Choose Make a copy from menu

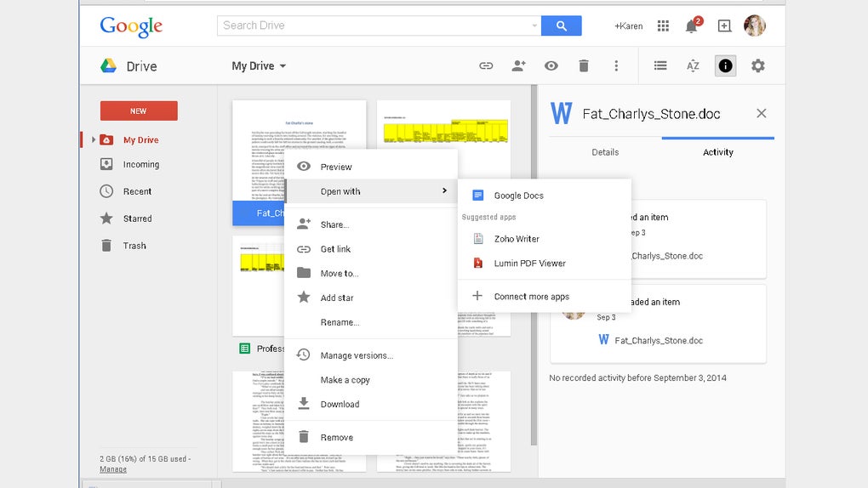pos(371,379)
